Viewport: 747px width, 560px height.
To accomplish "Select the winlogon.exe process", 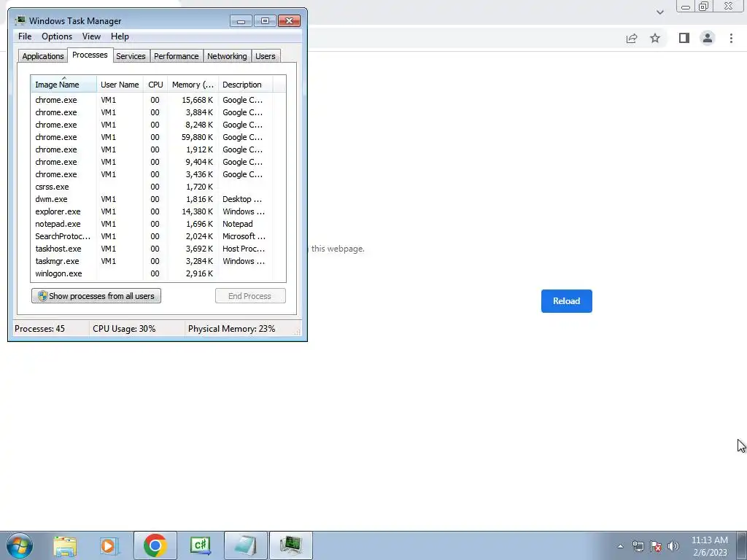I will click(x=158, y=273).
